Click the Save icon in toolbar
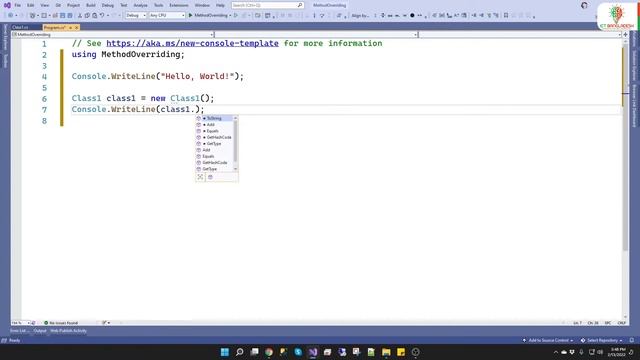 click(x=62, y=15)
